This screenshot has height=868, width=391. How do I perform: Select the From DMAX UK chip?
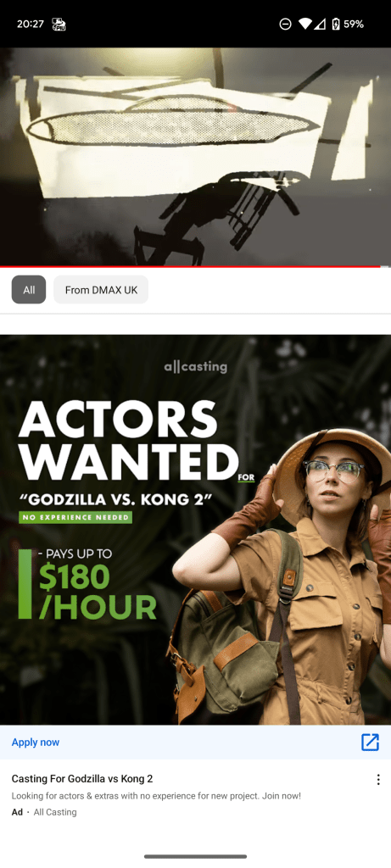[101, 290]
